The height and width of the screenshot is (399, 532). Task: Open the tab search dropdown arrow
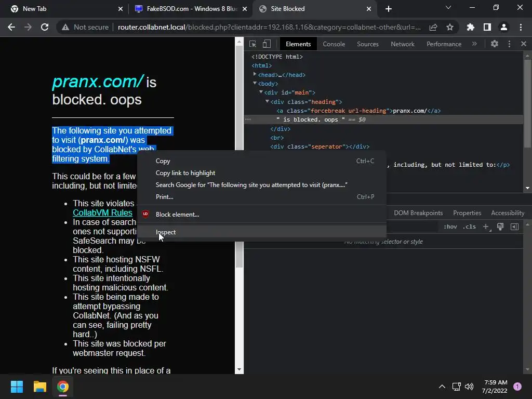pos(448,7)
